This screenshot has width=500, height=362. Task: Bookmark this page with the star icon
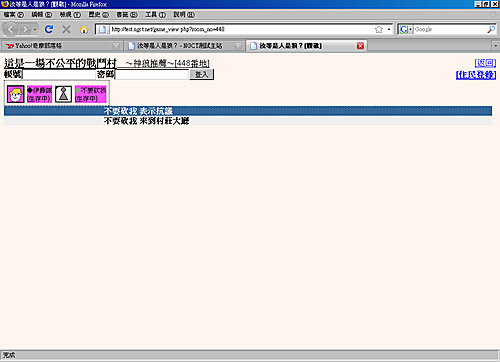379,29
